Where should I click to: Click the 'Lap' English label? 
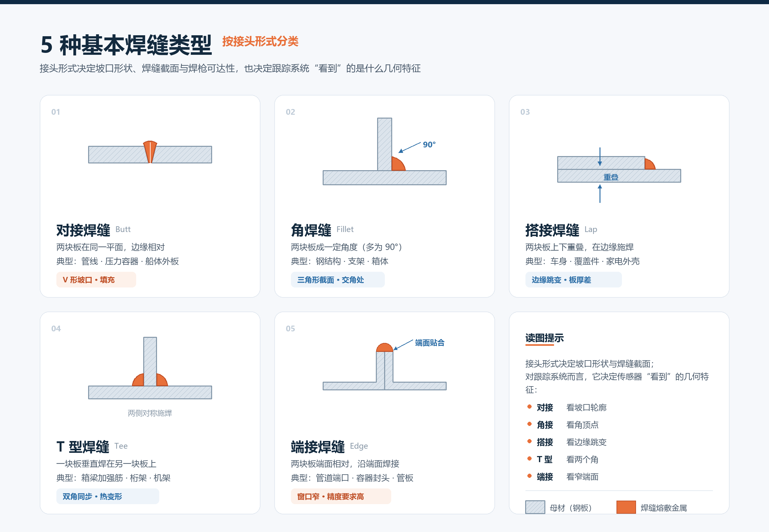tap(591, 230)
